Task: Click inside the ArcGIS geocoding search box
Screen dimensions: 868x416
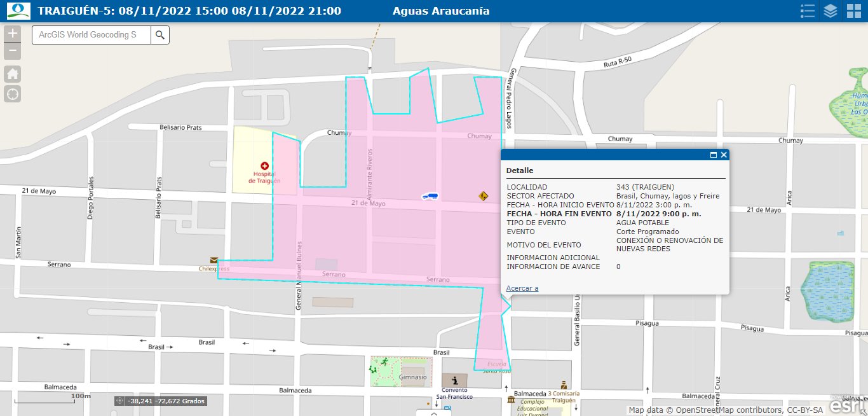Action: point(91,35)
